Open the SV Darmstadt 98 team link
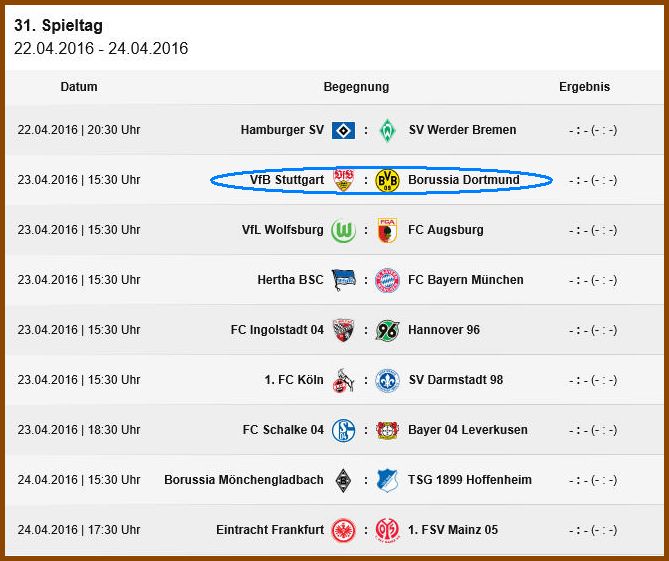The width and height of the screenshot is (669, 561). pos(456,380)
